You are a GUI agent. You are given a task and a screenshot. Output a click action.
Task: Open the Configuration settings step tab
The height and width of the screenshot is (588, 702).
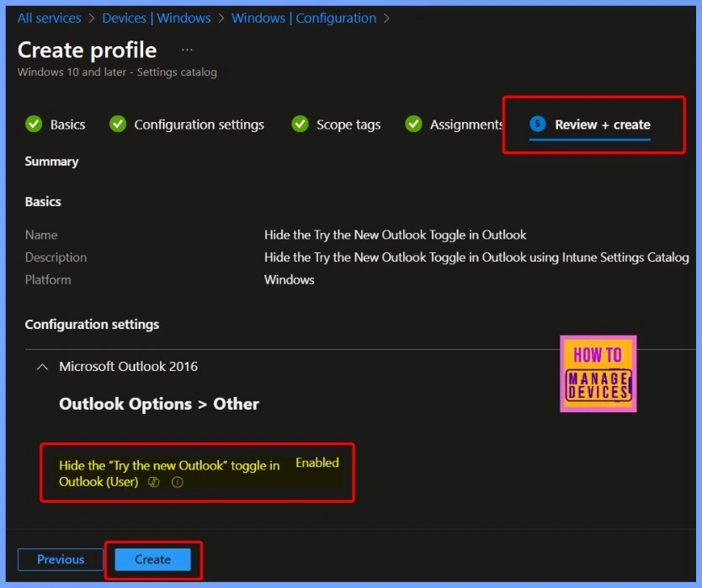coord(187,124)
